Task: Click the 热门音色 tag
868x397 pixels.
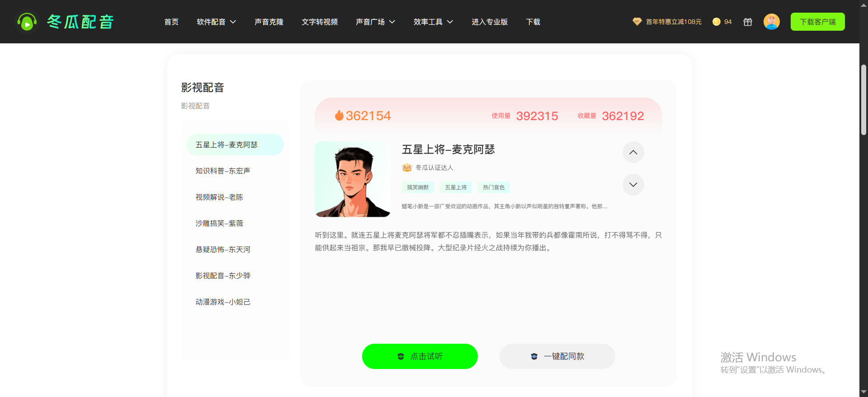Action: click(494, 187)
